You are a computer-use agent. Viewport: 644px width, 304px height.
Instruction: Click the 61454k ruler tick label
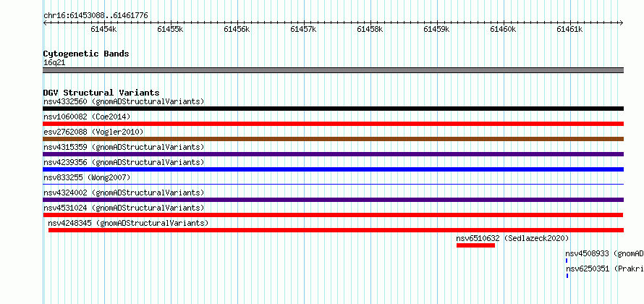(104, 29)
